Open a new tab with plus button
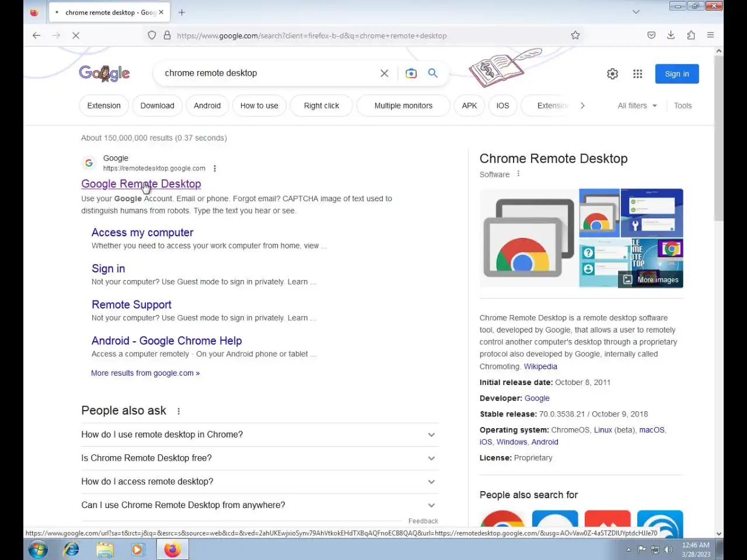The height and width of the screenshot is (560, 747). pos(181,12)
